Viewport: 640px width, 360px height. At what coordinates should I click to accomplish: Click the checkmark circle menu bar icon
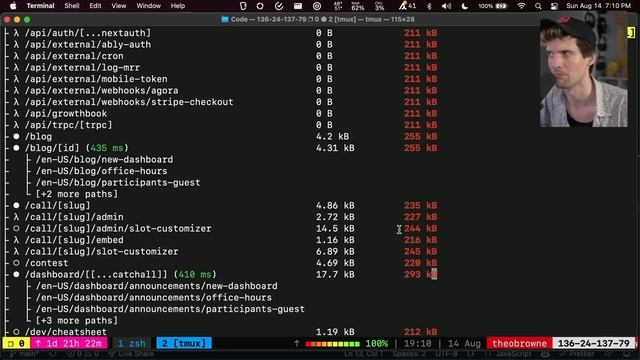tap(279, 6)
